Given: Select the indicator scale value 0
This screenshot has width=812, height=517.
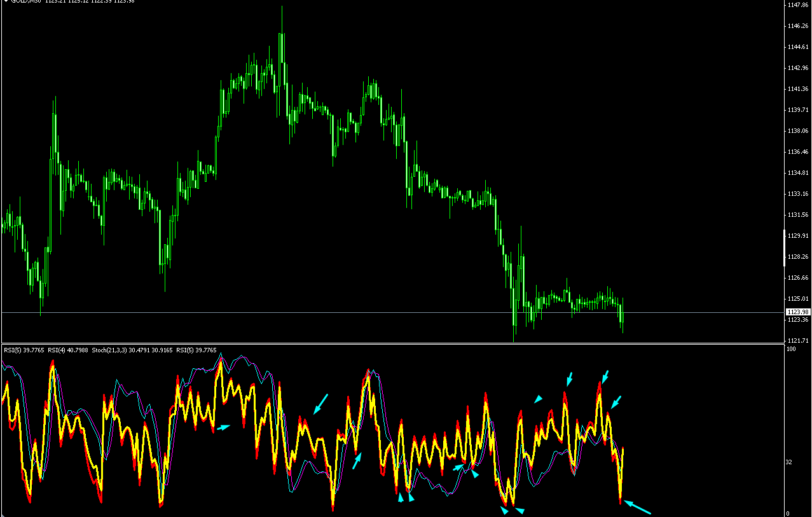Looking at the screenshot, I should (789, 513).
